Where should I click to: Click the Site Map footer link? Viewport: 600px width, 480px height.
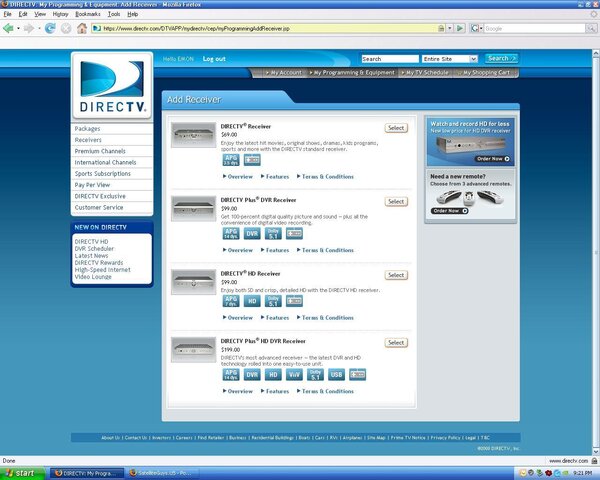point(376,438)
